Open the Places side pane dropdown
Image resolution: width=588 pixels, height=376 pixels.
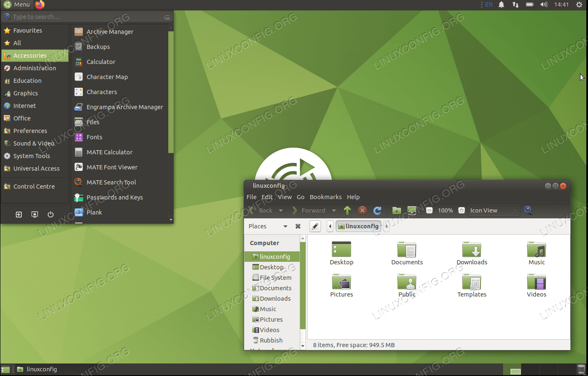268,226
